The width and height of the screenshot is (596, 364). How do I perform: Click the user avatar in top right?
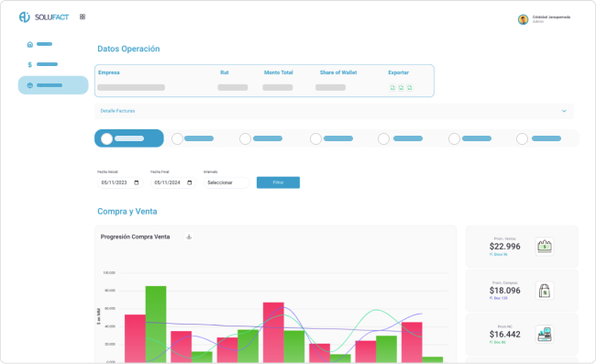523,19
